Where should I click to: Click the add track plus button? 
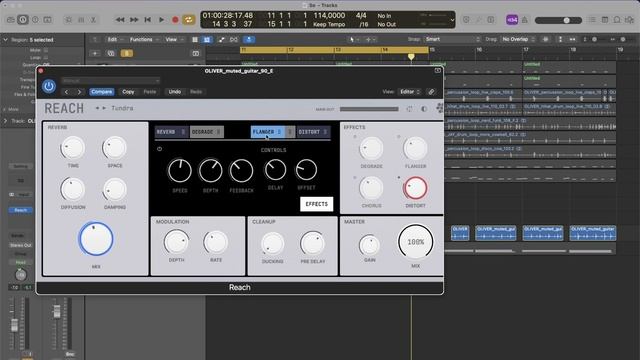[x=95, y=53]
